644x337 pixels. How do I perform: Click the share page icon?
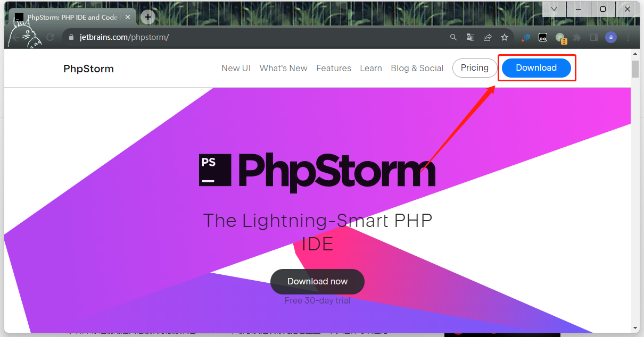[487, 37]
